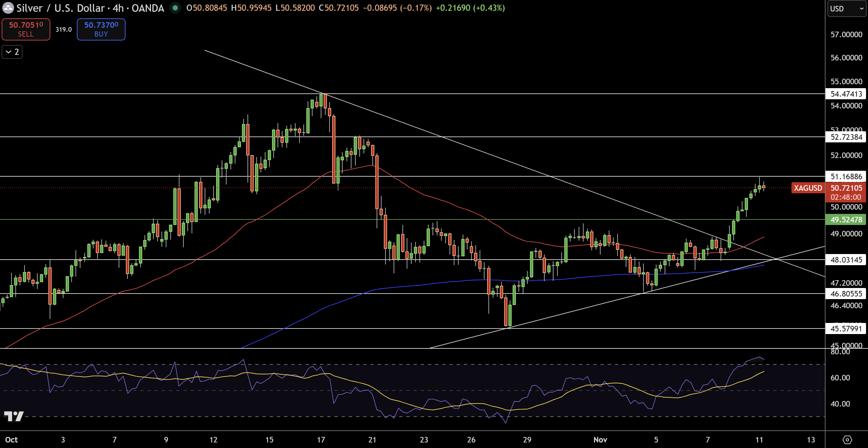868x448 pixels.
Task: Click the Silver symbol logo in the header
Action: [8, 8]
